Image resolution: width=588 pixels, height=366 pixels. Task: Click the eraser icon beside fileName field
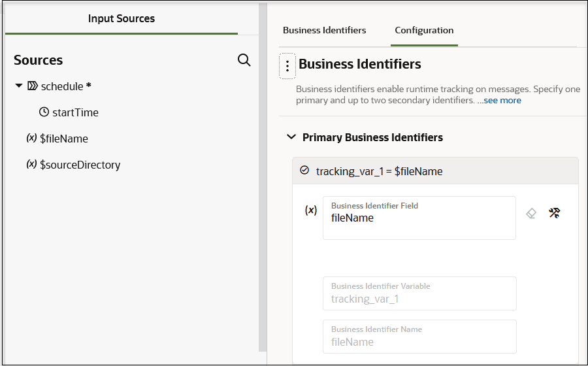pyautogui.click(x=531, y=213)
